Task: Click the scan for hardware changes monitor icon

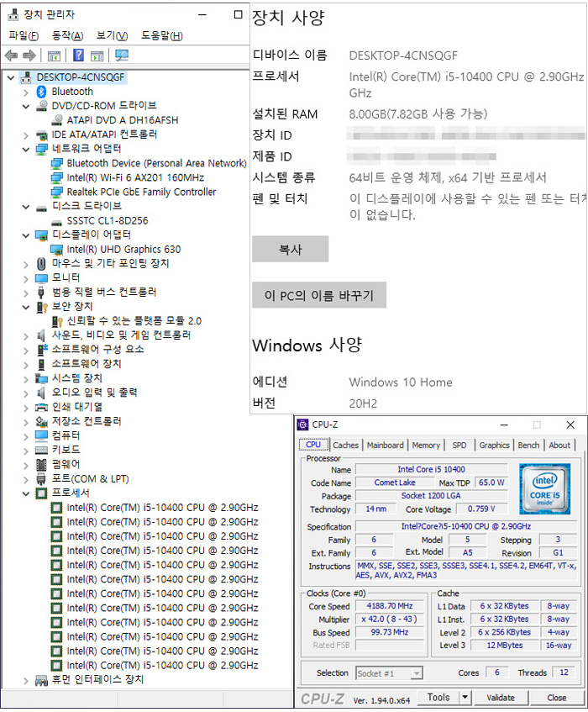Action: (x=122, y=55)
